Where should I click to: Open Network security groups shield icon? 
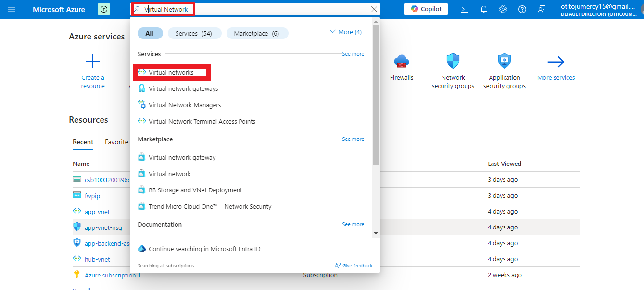[x=453, y=62]
